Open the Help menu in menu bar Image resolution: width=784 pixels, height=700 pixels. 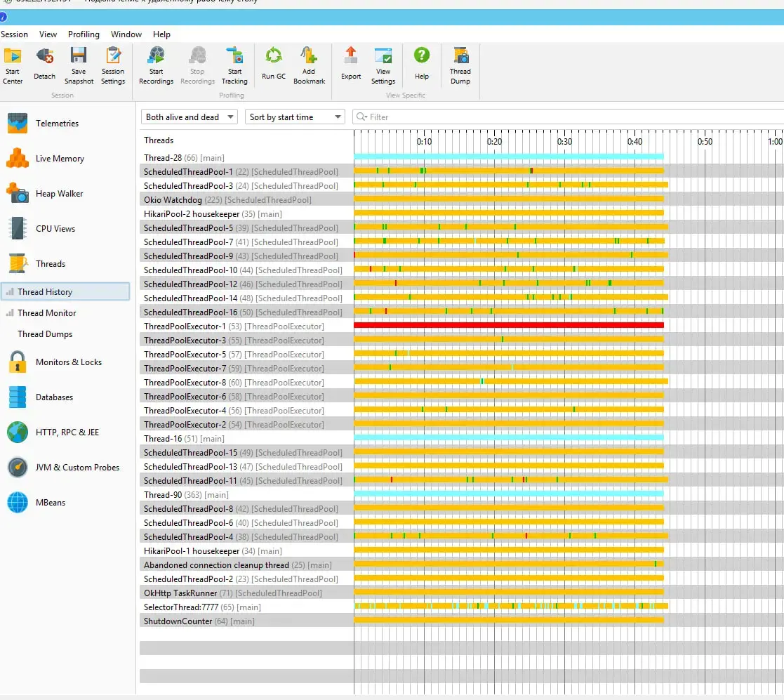point(161,34)
